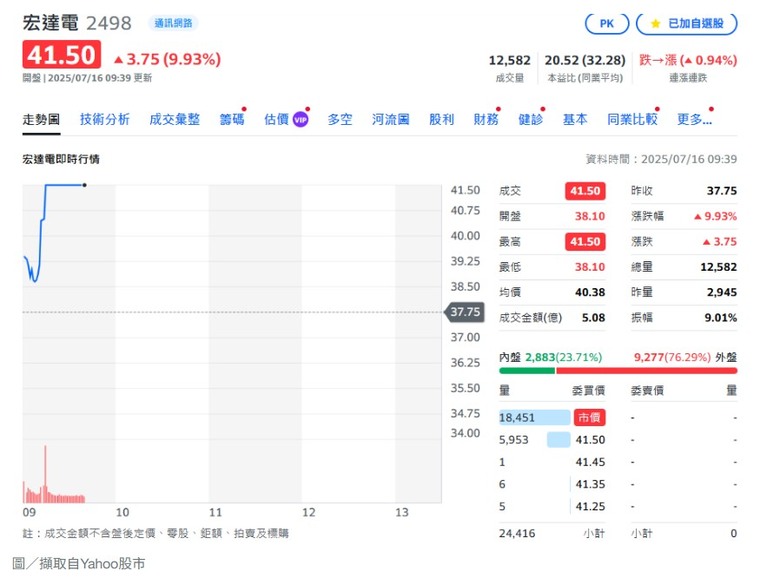Open the 技術分析 tab

104,119
